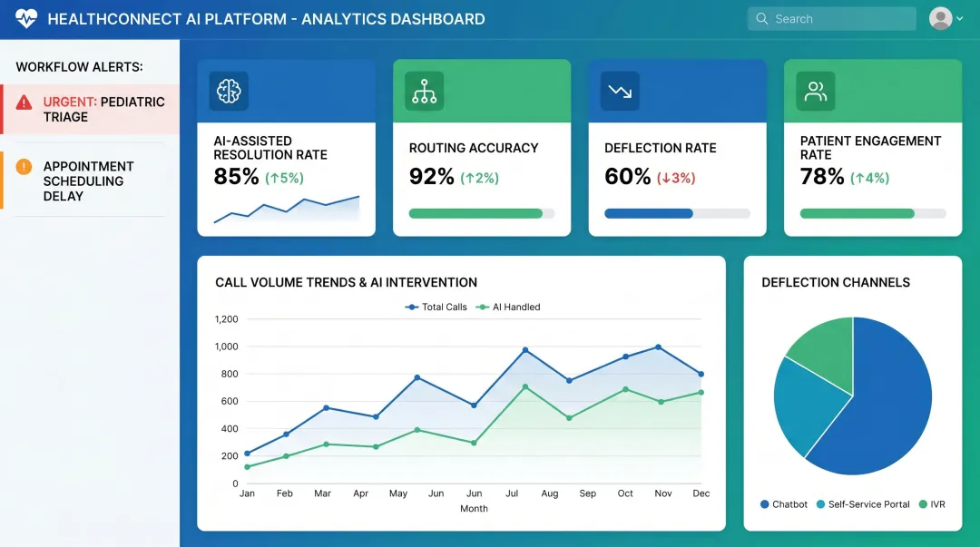Viewport: 980px width, 547px height.
Task: Click the Month axis label
Action: tap(474, 509)
